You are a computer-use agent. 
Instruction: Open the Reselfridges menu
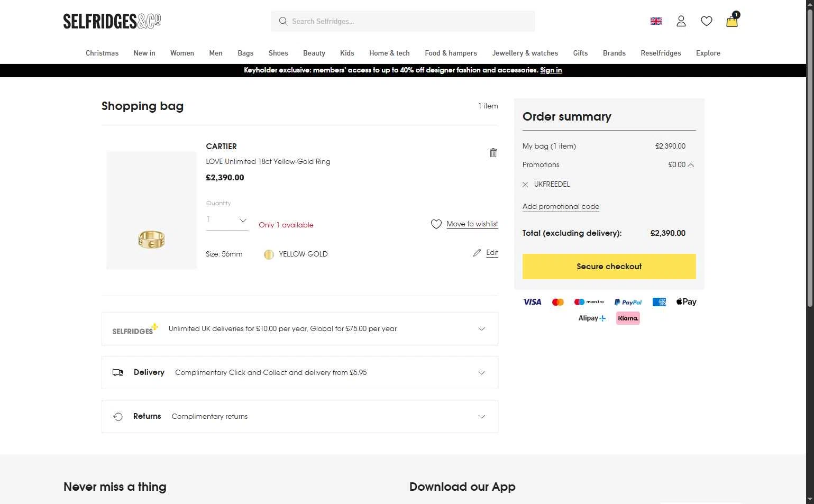[661, 53]
